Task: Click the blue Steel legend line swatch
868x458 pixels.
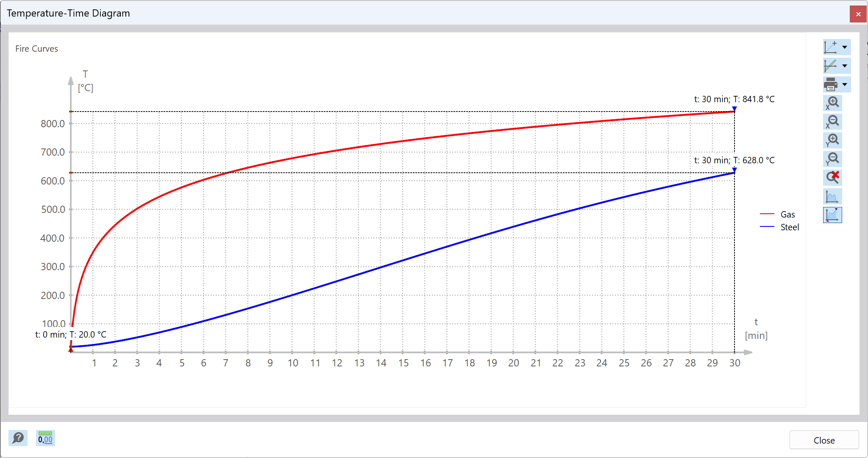Action: click(767, 227)
